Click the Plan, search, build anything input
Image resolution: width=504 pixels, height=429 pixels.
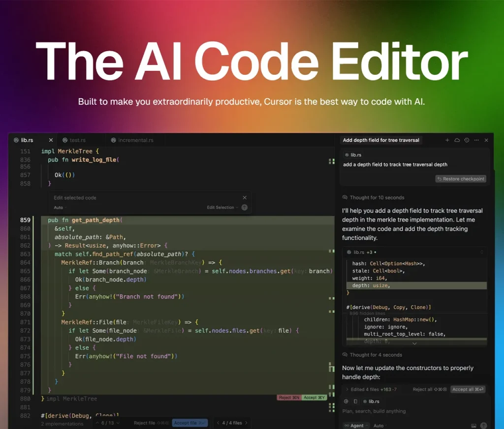pos(414,411)
